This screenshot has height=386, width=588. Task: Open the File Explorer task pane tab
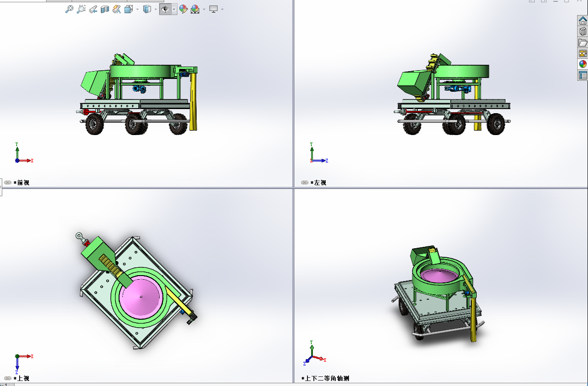click(x=583, y=42)
